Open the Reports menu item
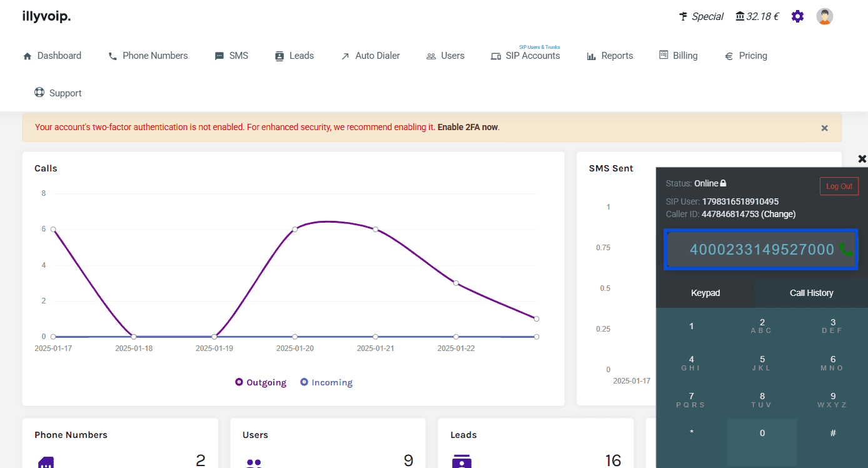 (610, 56)
